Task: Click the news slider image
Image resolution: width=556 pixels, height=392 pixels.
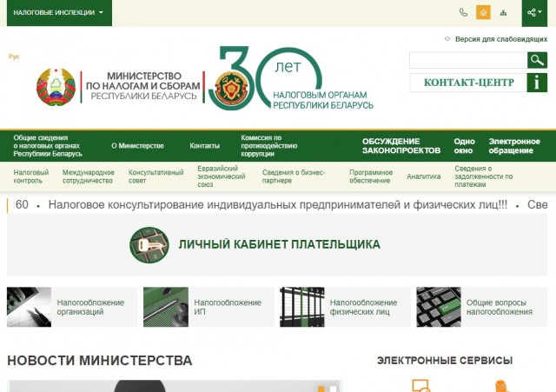Action: [174, 386]
